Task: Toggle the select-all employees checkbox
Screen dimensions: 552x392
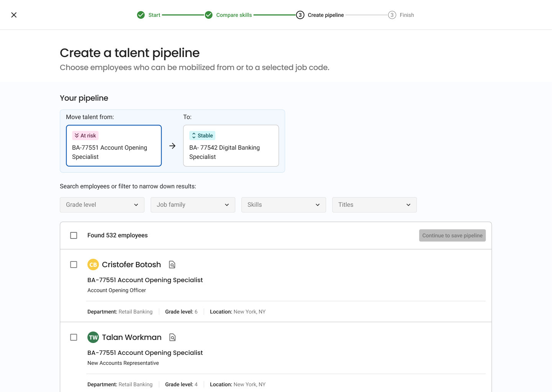Action: [x=74, y=235]
